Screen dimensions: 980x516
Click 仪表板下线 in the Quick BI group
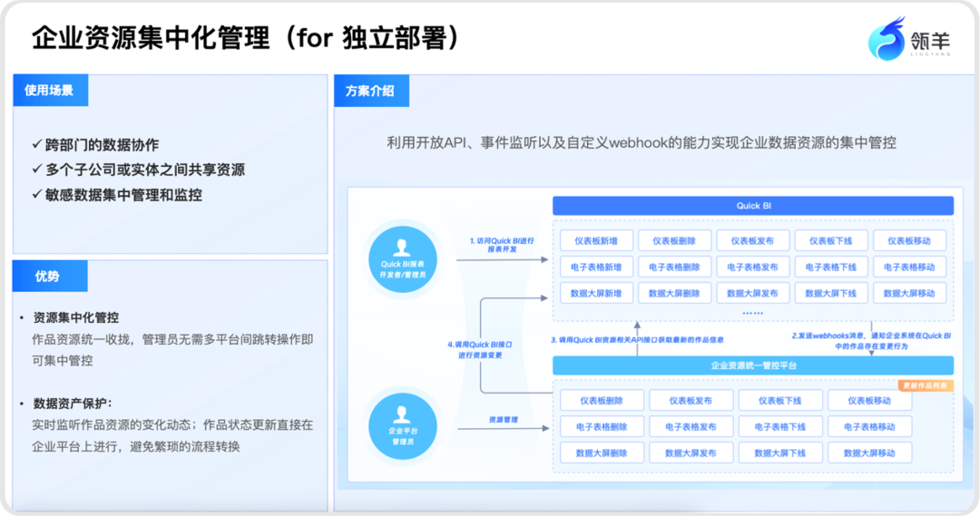tap(830, 241)
